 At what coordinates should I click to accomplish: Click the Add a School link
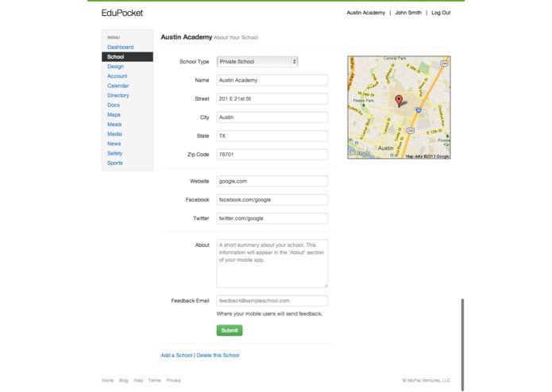click(x=177, y=355)
